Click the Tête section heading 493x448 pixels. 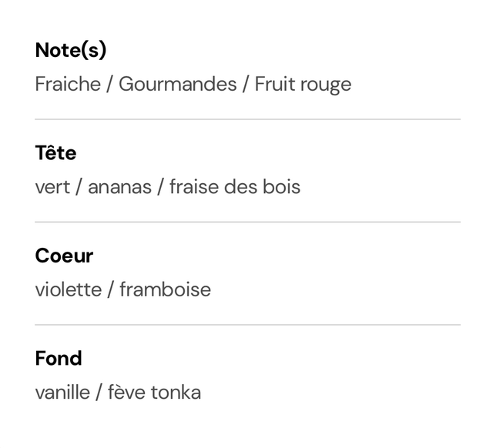(x=55, y=153)
